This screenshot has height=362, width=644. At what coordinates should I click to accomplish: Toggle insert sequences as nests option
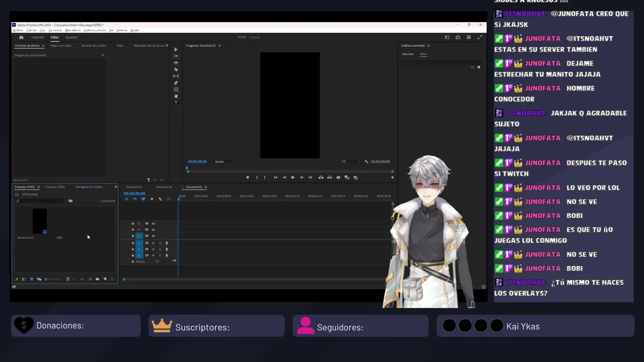(x=126, y=199)
